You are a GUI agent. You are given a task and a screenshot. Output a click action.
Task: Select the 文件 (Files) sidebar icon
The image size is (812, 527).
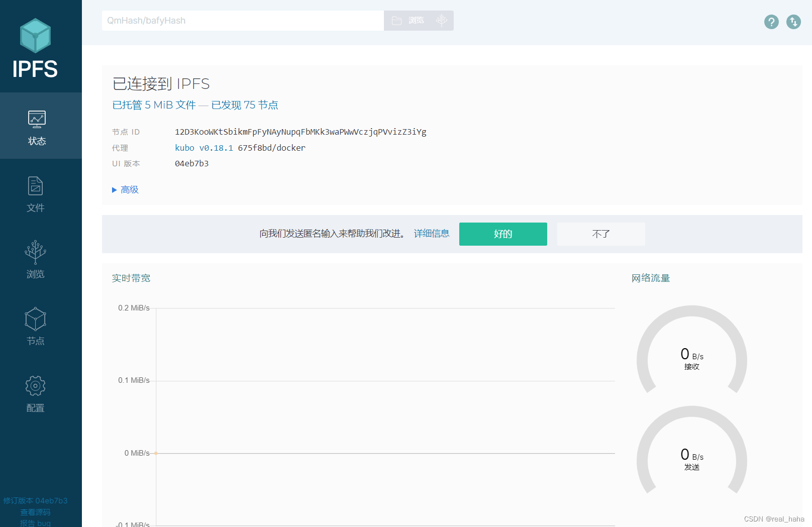(35, 186)
